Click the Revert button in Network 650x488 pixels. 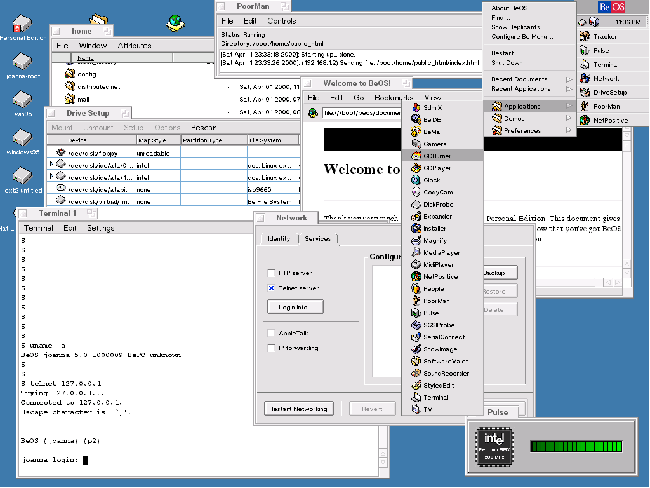[x=372, y=409]
